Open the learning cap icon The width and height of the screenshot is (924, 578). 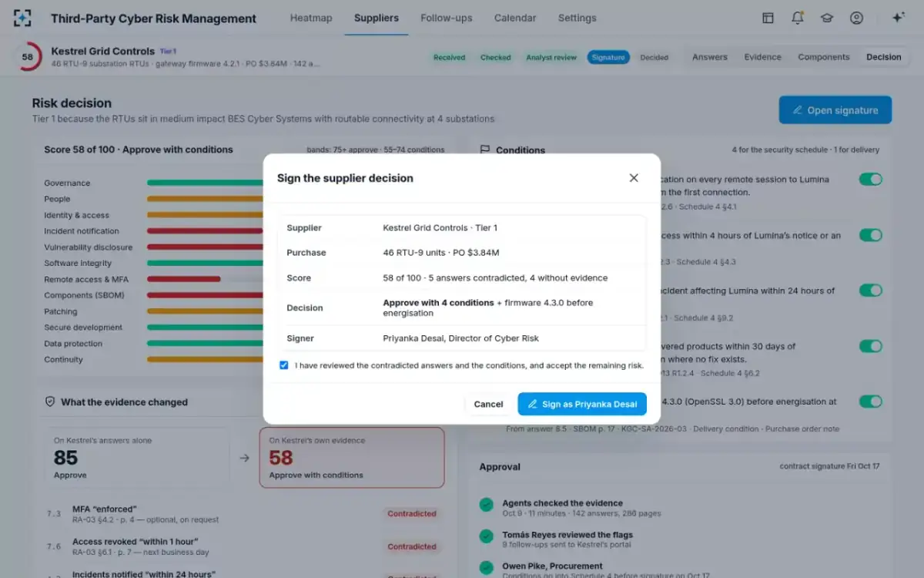[x=827, y=18]
